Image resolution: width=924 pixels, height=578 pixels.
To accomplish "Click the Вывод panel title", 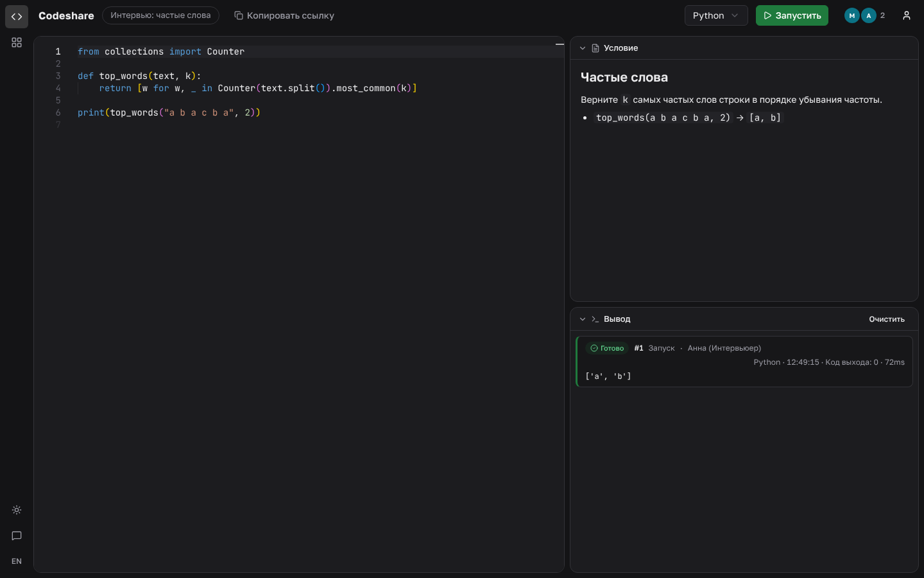I will (x=617, y=319).
